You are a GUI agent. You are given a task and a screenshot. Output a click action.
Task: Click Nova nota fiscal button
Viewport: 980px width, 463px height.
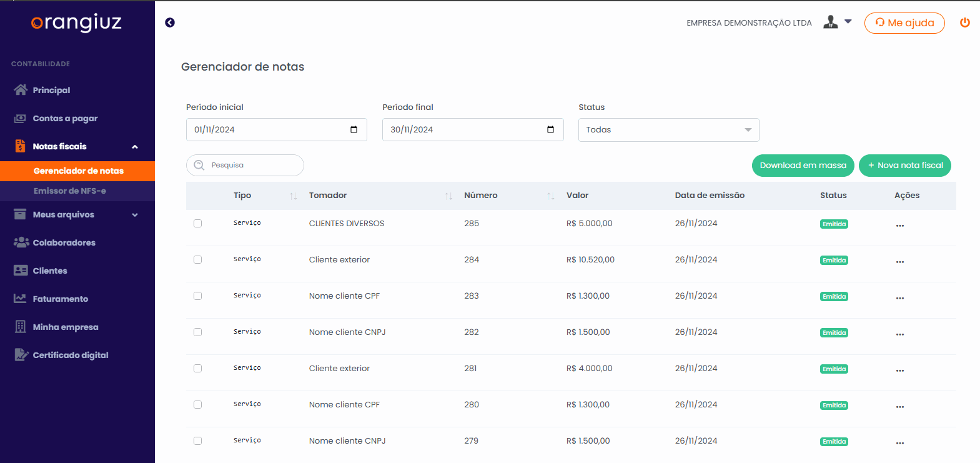click(x=905, y=166)
